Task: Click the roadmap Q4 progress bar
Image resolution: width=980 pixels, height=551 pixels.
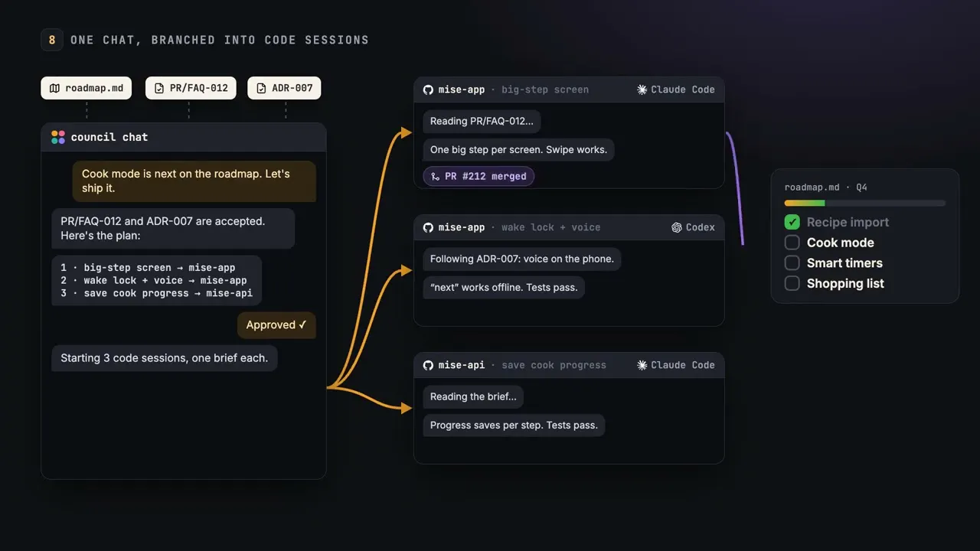Action: coord(865,203)
